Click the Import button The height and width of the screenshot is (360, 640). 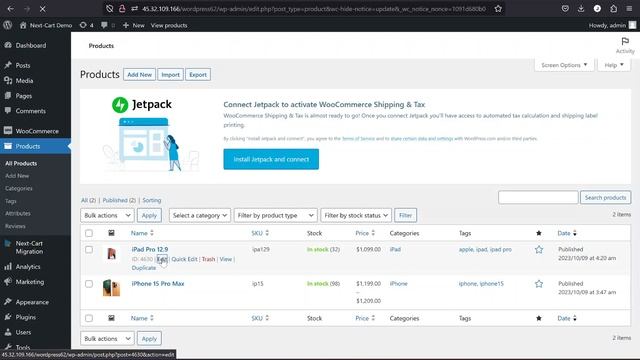170,75
